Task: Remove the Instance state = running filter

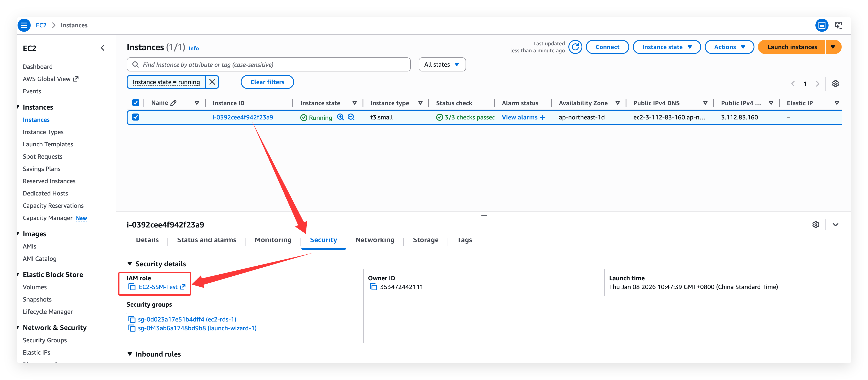Action: [x=212, y=82]
